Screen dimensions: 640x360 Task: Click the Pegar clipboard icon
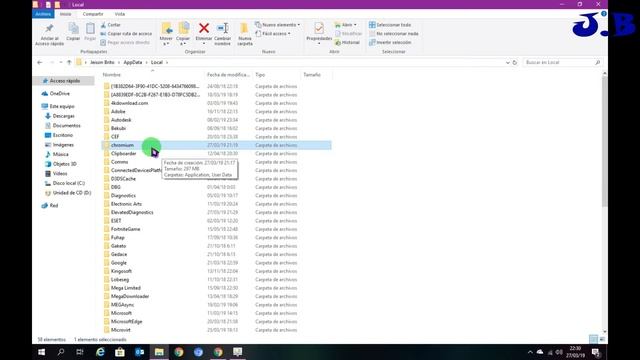pyautogui.click(x=90, y=29)
